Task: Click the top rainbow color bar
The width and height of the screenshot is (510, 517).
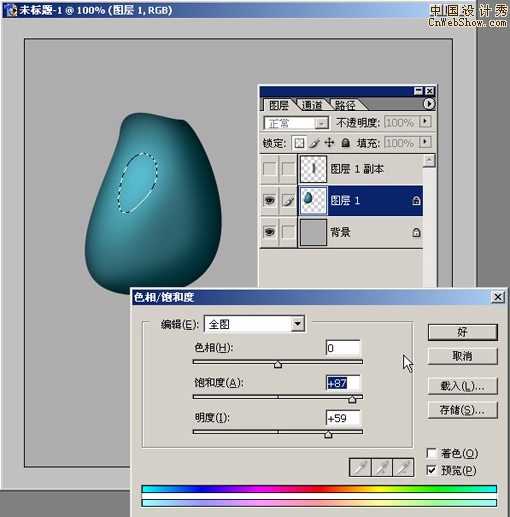Action: click(319, 489)
